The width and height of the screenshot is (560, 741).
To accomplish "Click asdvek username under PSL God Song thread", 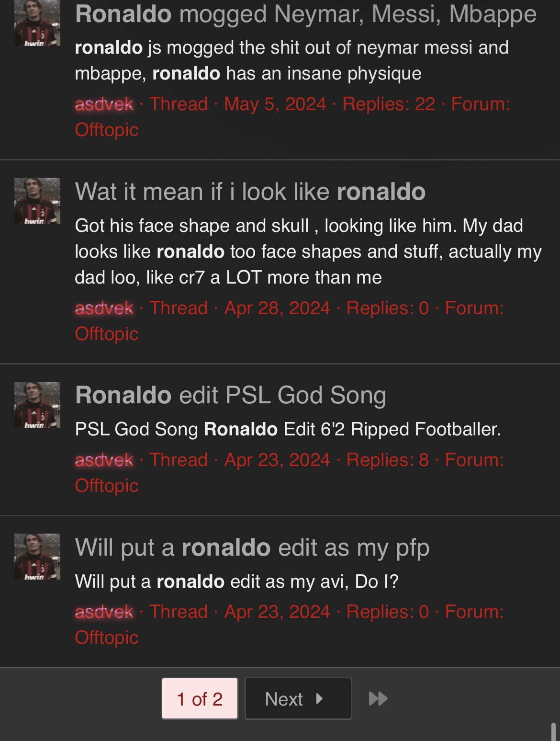I will tap(104, 460).
